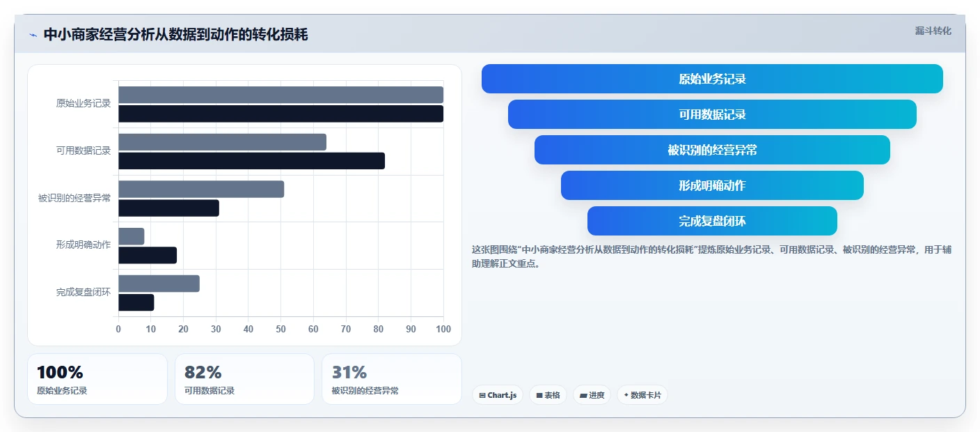Click the x-axis tick label 40
980x432 pixels.
(x=248, y=329)
